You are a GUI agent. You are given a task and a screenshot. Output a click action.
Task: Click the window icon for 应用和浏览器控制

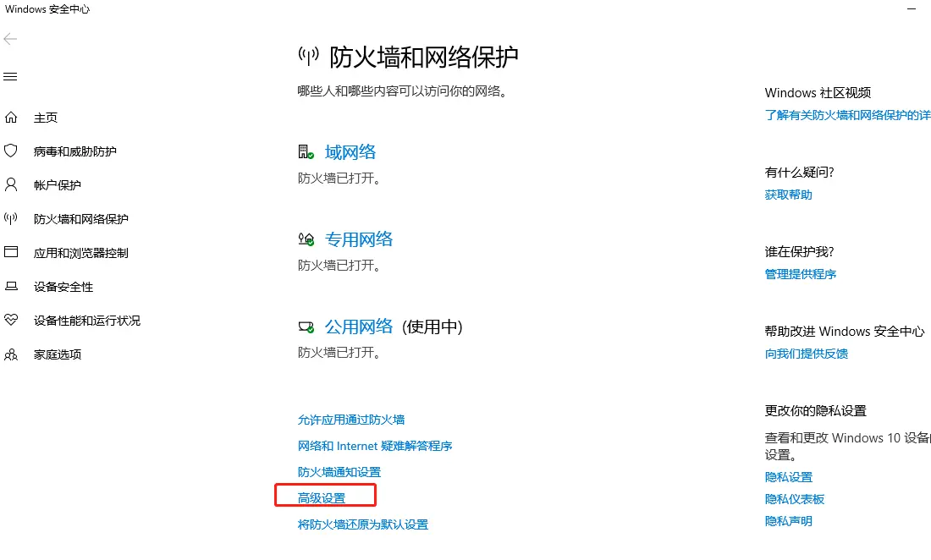point(11,252)
